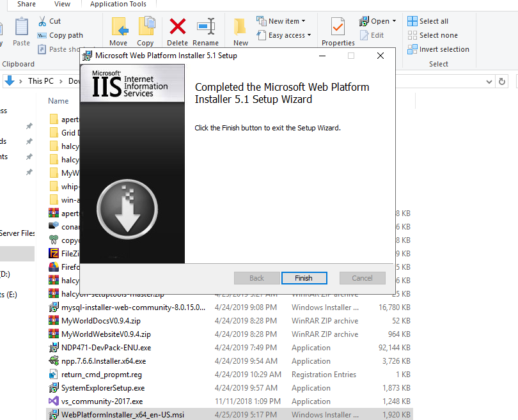Click the refresh icon beside address bar
This screenshot has height=420, width=518.
point(502,81)
